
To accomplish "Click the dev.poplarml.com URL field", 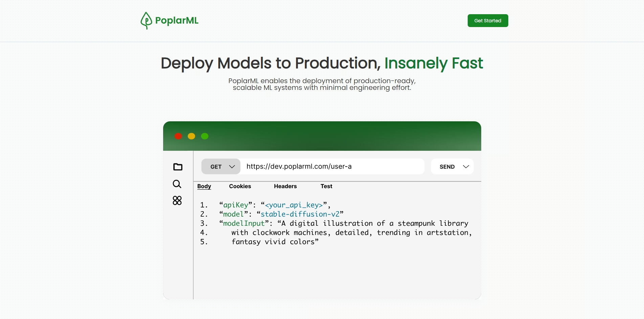I will (332, 167).
